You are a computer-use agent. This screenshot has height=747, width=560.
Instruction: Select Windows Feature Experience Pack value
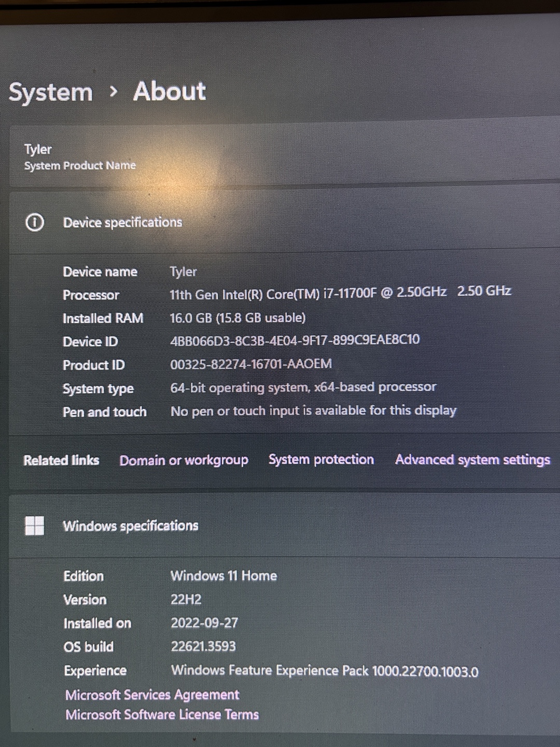click(325, 671)
